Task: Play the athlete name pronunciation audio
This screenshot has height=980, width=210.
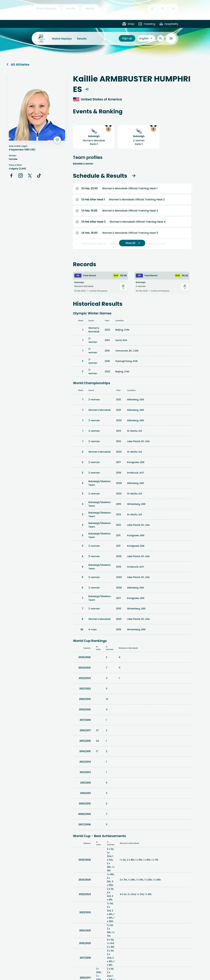Action: tap(87, 89)
